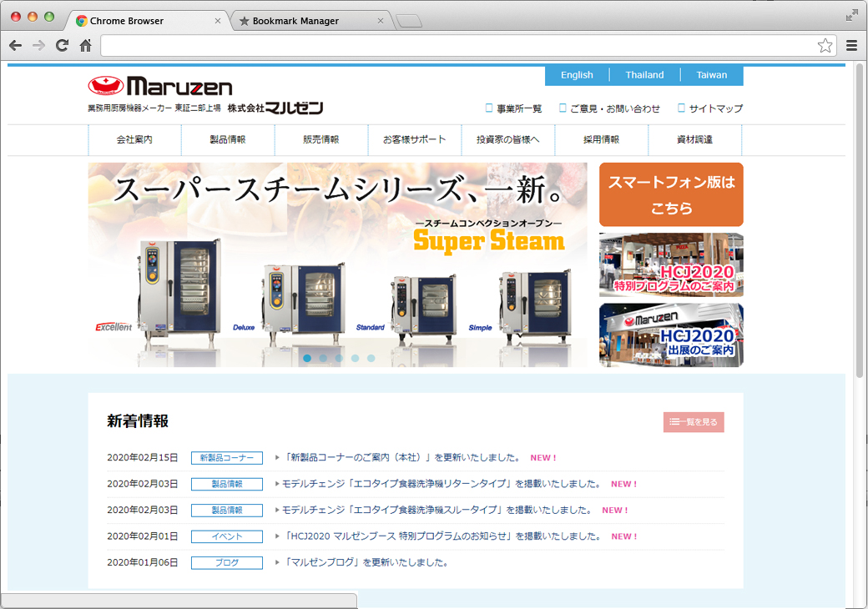The height and width of the screenshot is (609, 868).
Task: Open HCJ2020 特別プログラムのご案内 banner
Action: 672,265
